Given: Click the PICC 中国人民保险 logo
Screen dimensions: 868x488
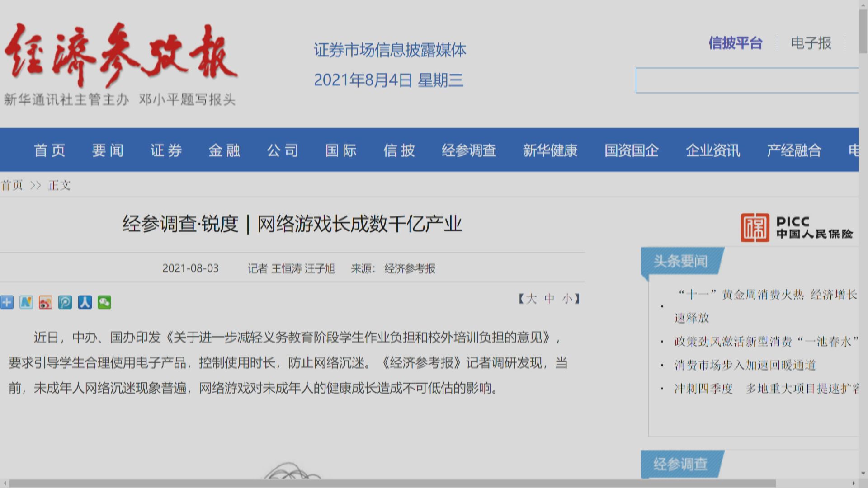Looking at the screenshot, I should tap(796, 228).
